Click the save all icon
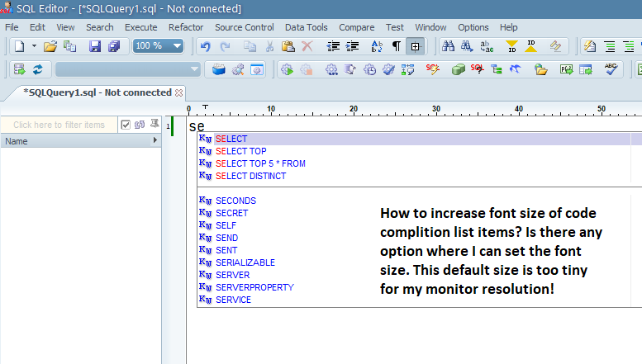This screenshot has width=642, height=364. 114,46
